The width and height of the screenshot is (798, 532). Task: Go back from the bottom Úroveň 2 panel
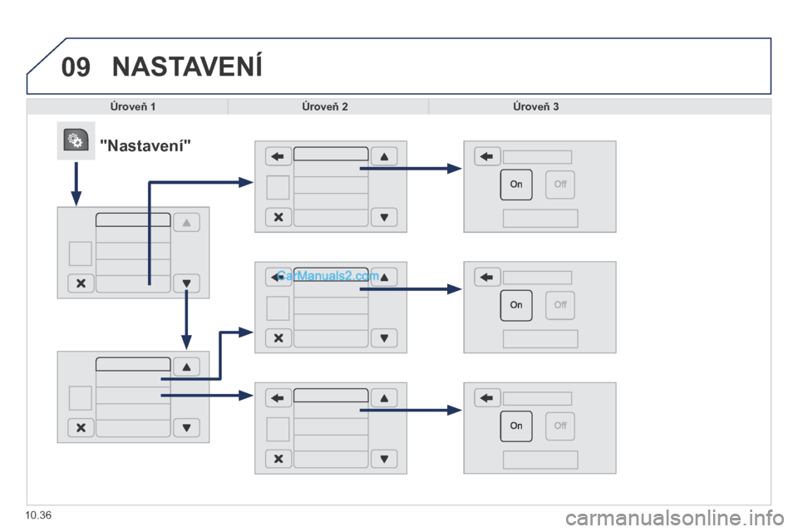coord(278,398)
